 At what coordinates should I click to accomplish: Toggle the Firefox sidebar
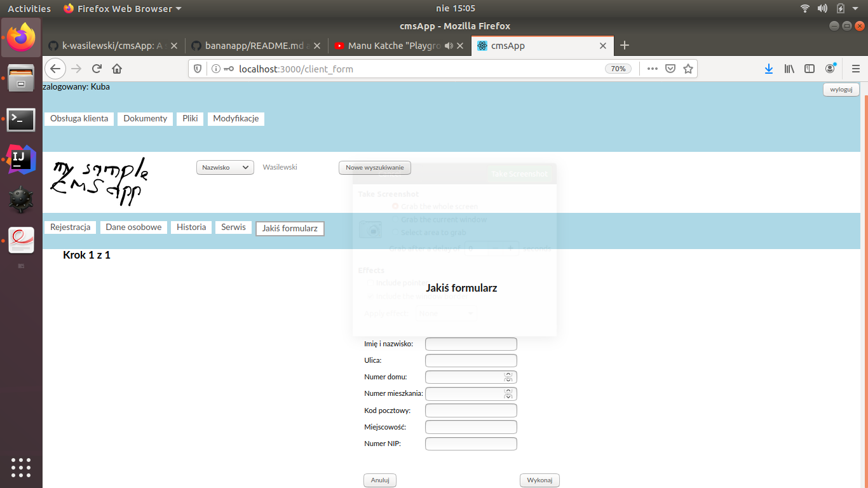[x=810, y=69]
